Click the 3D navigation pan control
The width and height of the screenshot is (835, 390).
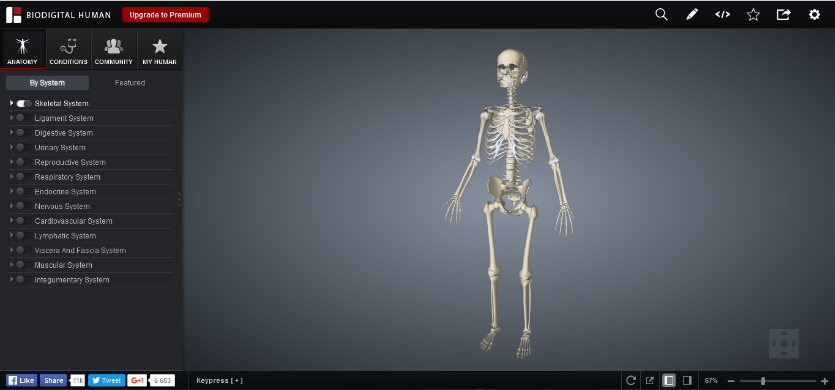click(783, 344)
